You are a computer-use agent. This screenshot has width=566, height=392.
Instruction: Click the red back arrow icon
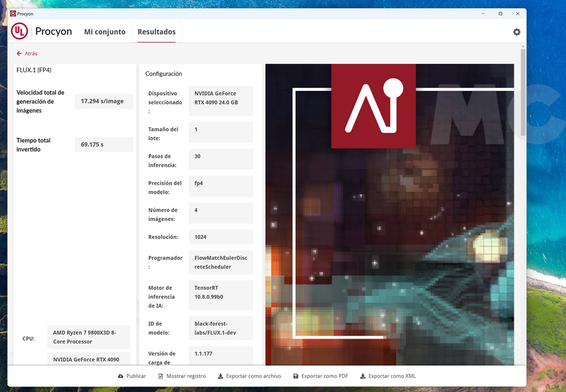coord(19,53)
